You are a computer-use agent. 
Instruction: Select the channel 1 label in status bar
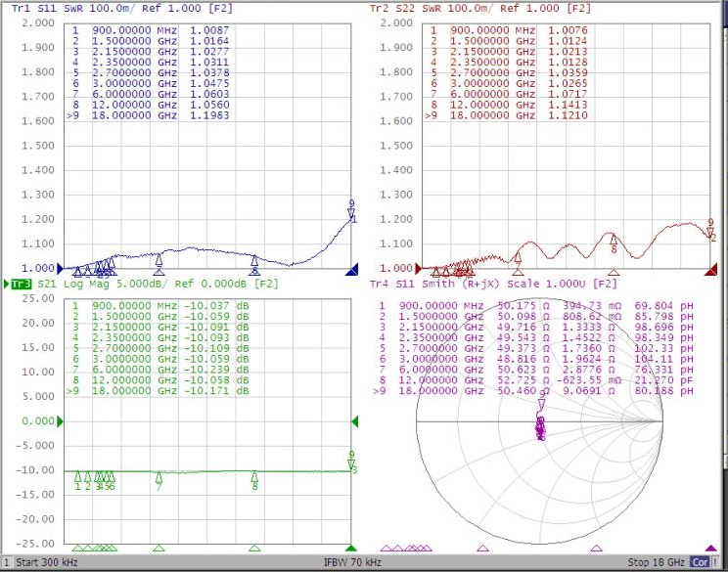click(7, 563)
